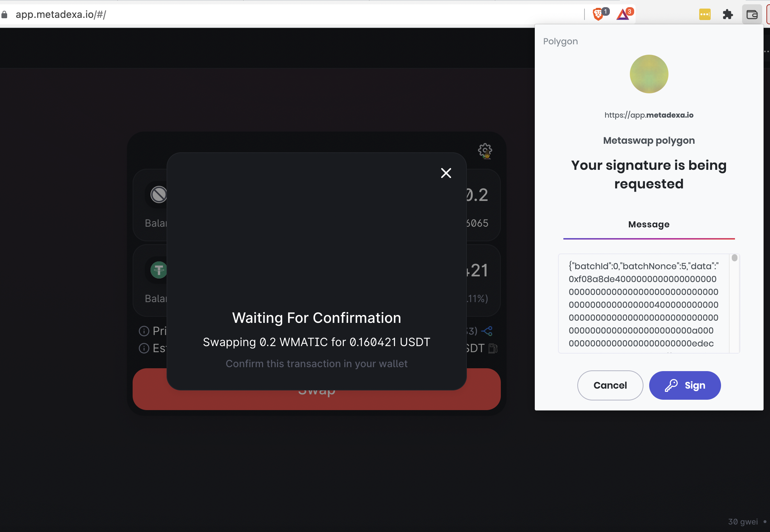Select the USDT Tether token icon

click(x=159, y=270)
